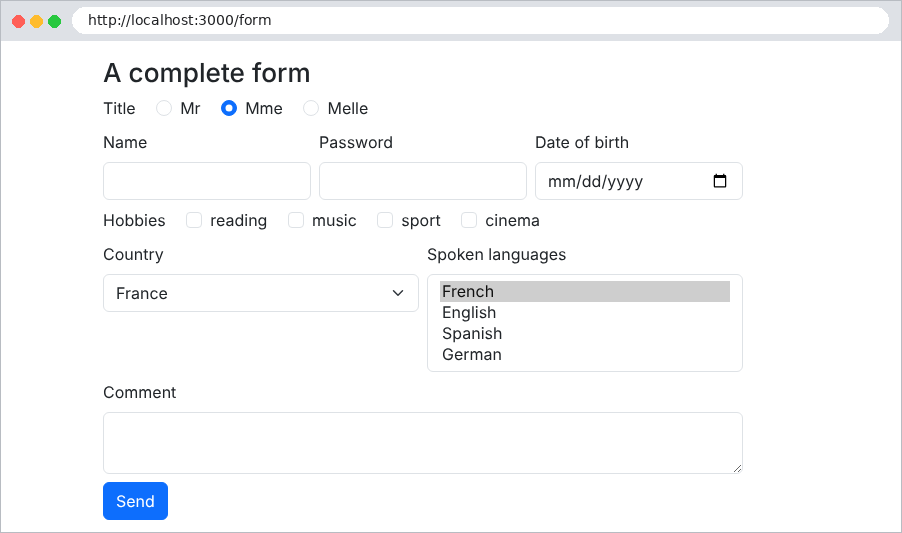Click the green maximize window dot

(x=55, y=21)
